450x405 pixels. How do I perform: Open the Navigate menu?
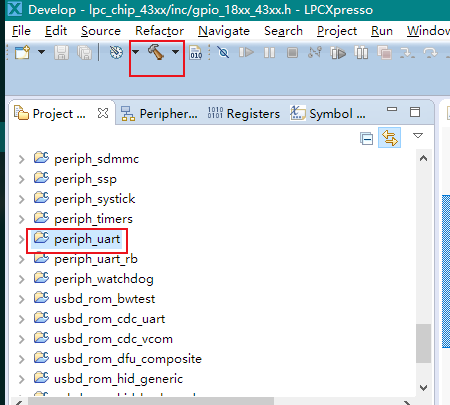tap(224, 31)
